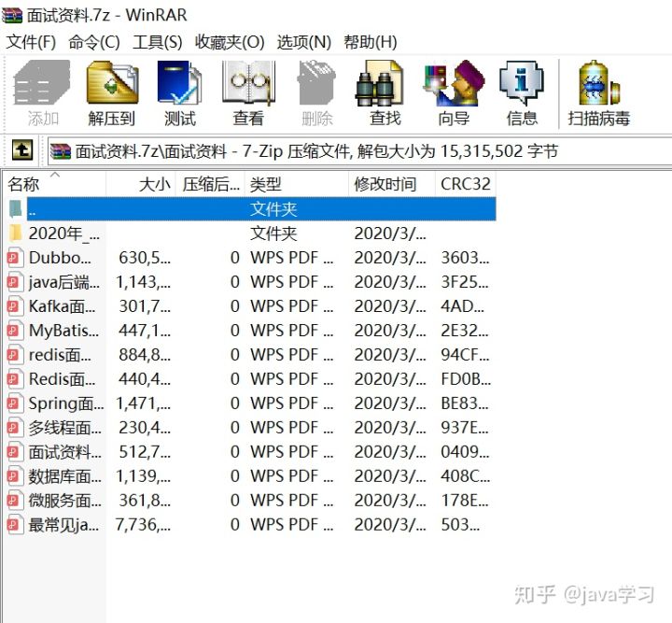
Task: Select the 面试资料... file name in list
Action: 65,451
